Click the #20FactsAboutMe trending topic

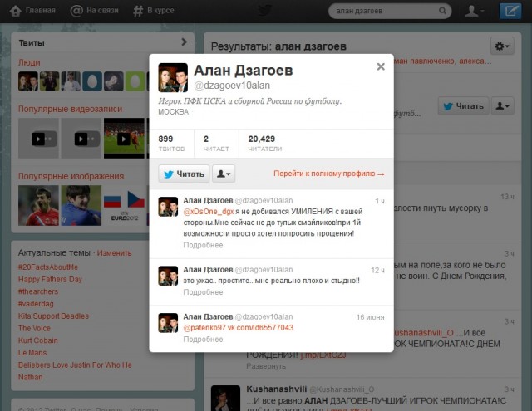(48, 267)
